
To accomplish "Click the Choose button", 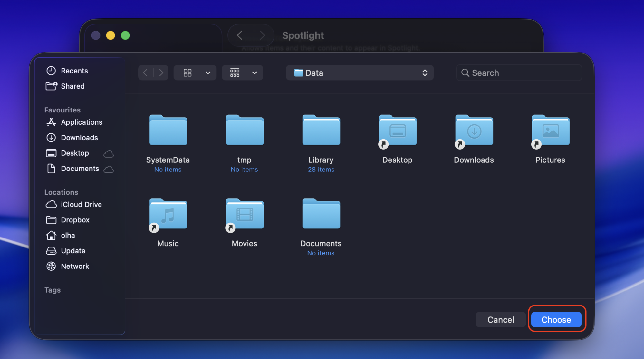I will [556, 320].
